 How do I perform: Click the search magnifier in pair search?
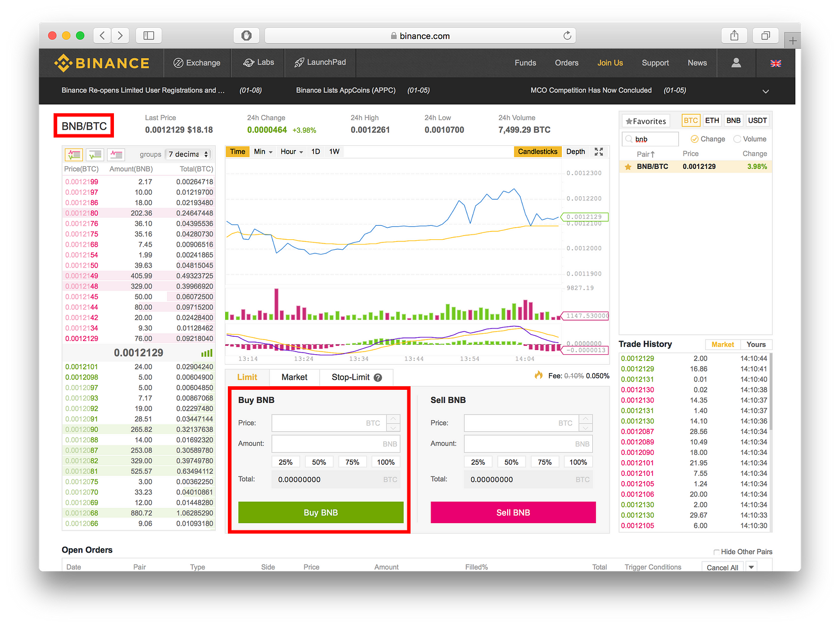629,139
